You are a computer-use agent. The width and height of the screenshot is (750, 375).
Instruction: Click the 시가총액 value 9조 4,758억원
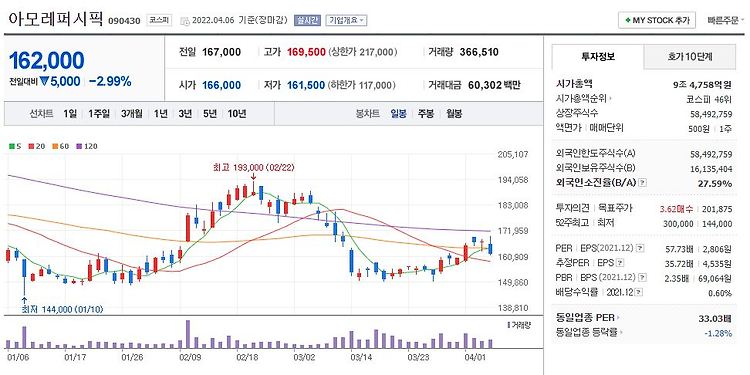point(702,85)
